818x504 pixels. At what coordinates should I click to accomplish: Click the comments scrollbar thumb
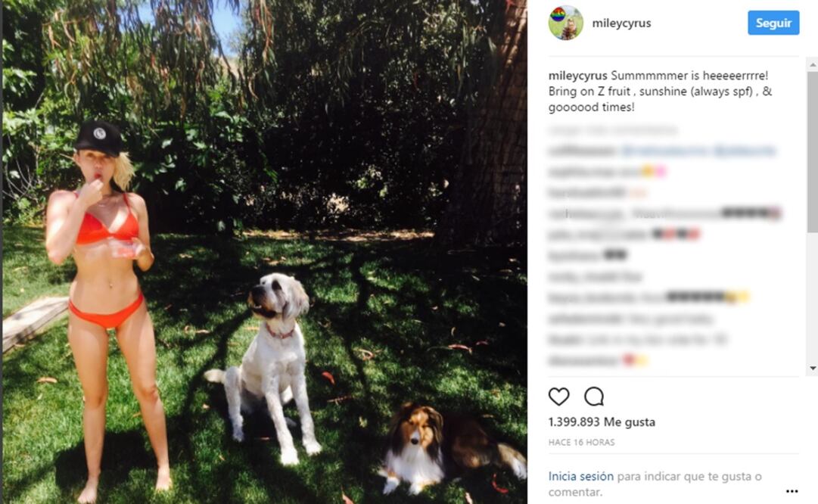(x=812, y=152)
